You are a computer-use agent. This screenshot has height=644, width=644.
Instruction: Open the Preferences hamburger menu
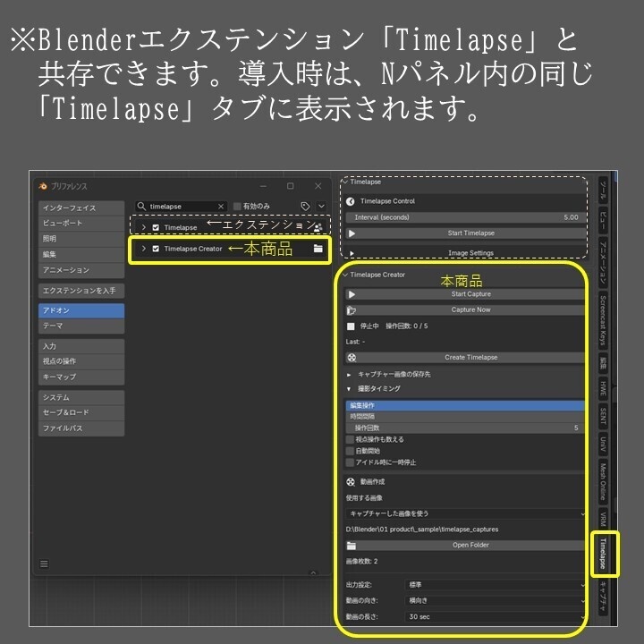click(44, 563)
